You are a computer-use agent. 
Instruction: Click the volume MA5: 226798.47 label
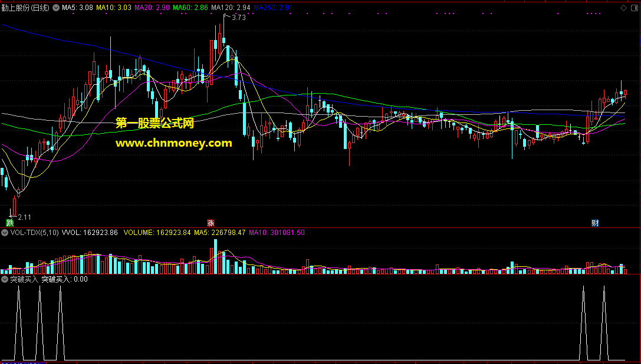tap(219, 233)
